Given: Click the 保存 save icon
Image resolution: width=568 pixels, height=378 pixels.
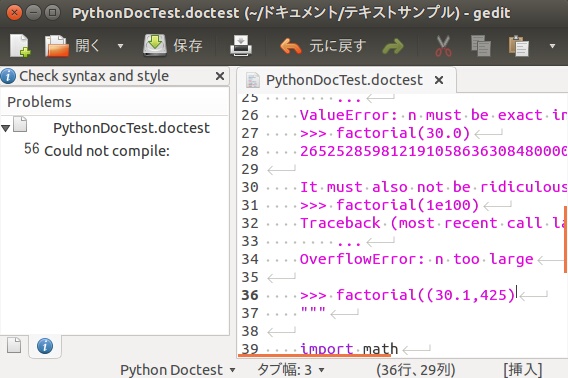Looking at the screenshot, I should click(155, 45).
